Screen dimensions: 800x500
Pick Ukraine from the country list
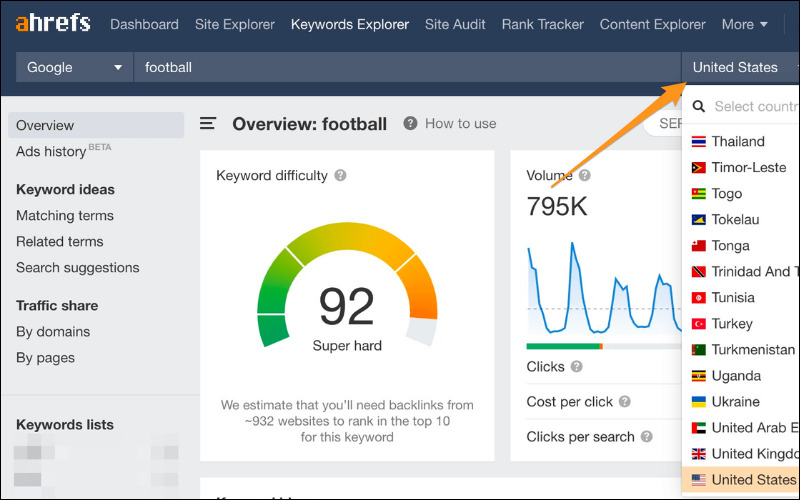tap(741, 402)
